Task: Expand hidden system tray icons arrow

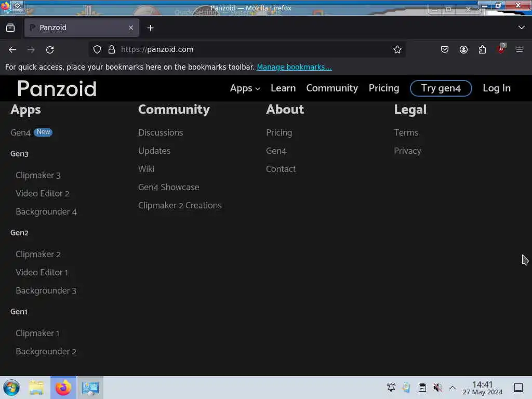Action: [x=453, y=388]
